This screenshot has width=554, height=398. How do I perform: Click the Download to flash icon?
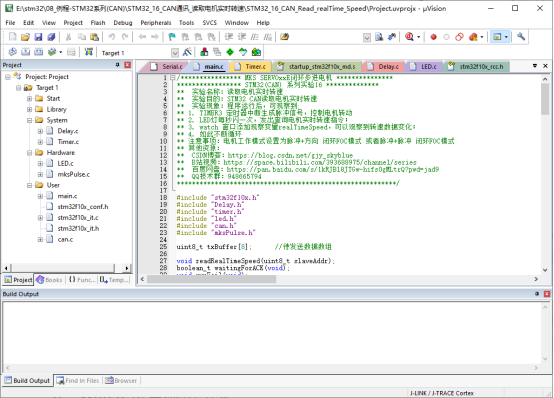click(x=89, y=52)
